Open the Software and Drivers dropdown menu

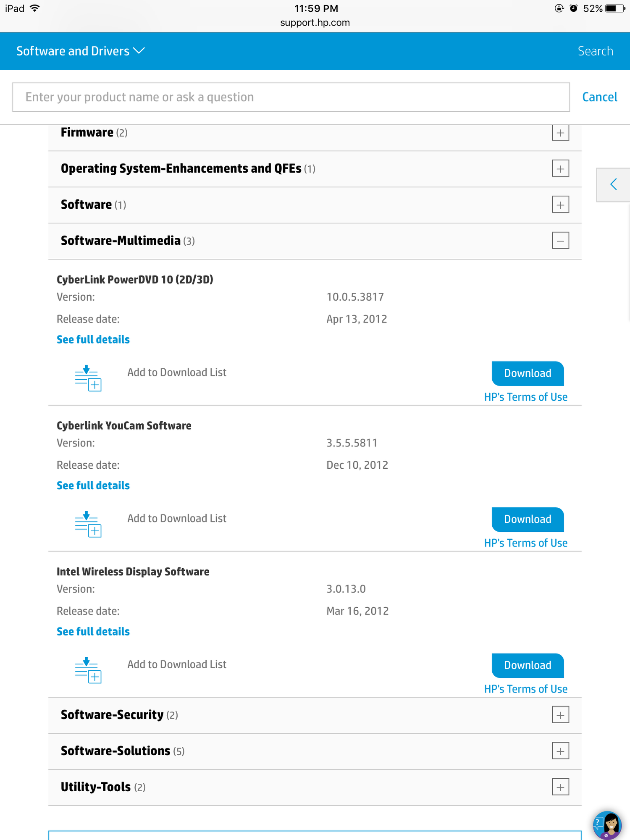pyautogui.click(x=79, y=51)
